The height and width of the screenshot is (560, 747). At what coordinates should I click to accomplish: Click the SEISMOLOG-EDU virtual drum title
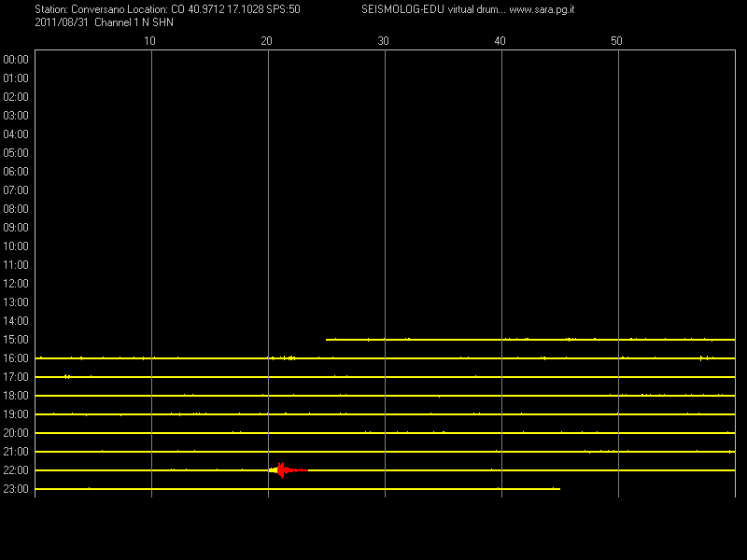click(x=433, y=9)
